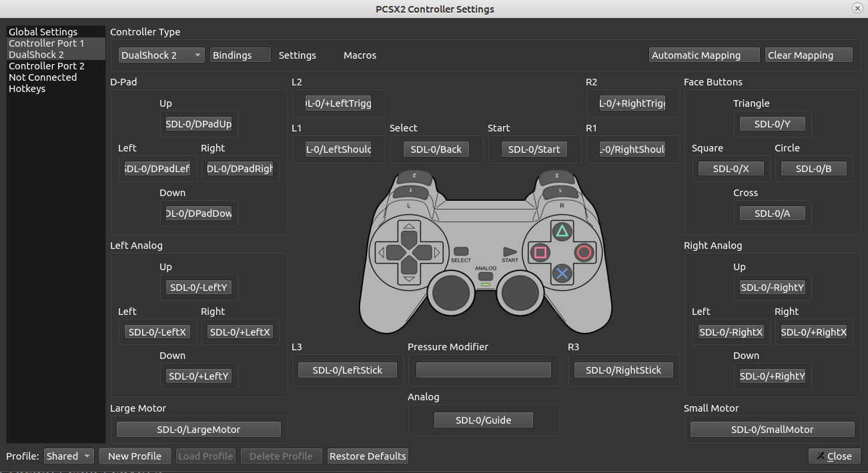This screenshot has height=473, width=868.
Task: Rebind Right Analog Down SDL-0/+RightY
Action: [773, 376]
